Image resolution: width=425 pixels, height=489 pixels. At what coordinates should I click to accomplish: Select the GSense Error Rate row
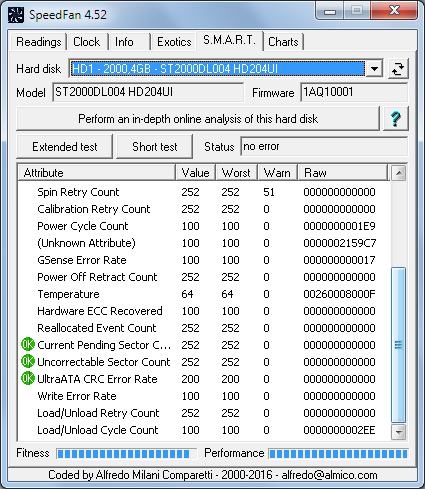click(203, 260)
